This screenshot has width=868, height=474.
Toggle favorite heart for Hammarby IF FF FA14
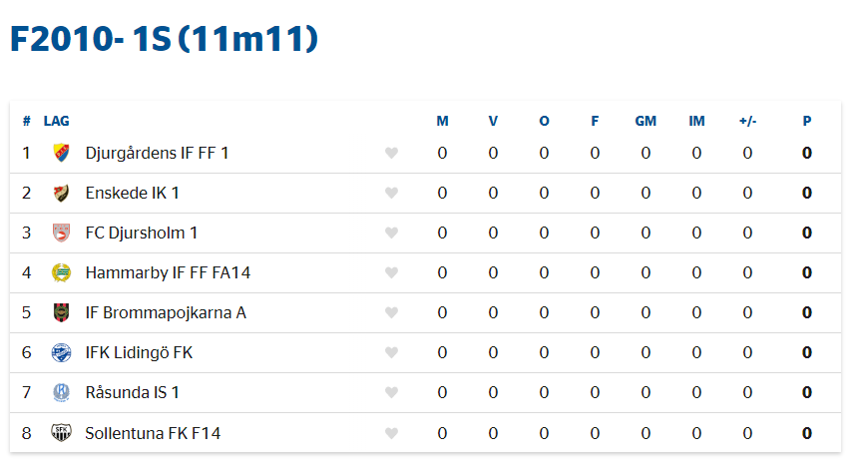click(x=391, y=272)
